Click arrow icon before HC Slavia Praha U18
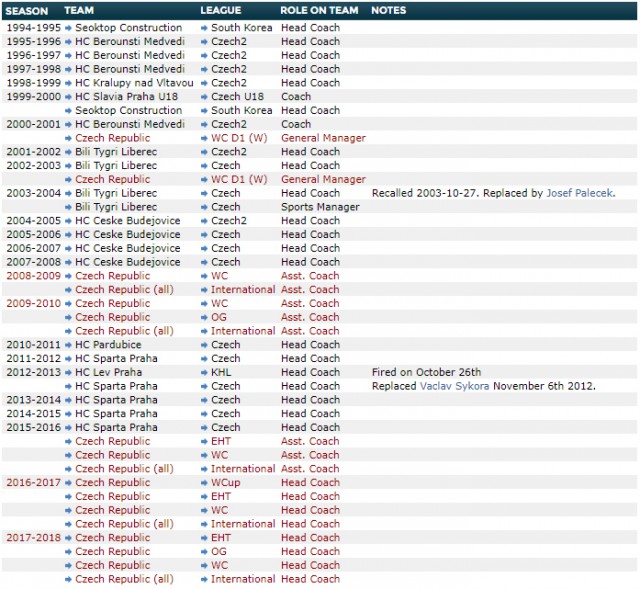This screenshot has height=589, width=640. pyautogui.click(x=68, y=97)
